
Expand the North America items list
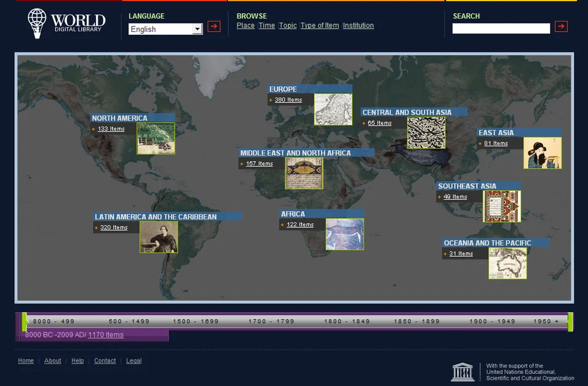click(110, 128)
